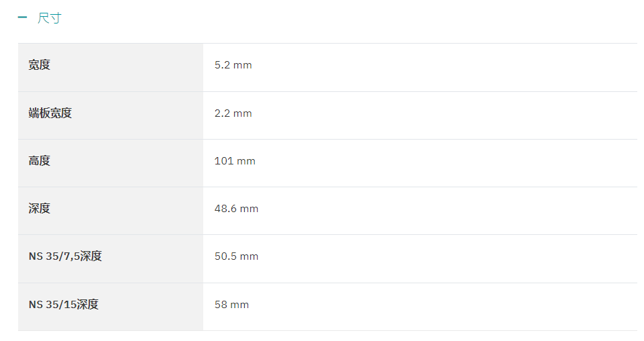Select the NS 35/15深度 label

[x=64, y=305]
